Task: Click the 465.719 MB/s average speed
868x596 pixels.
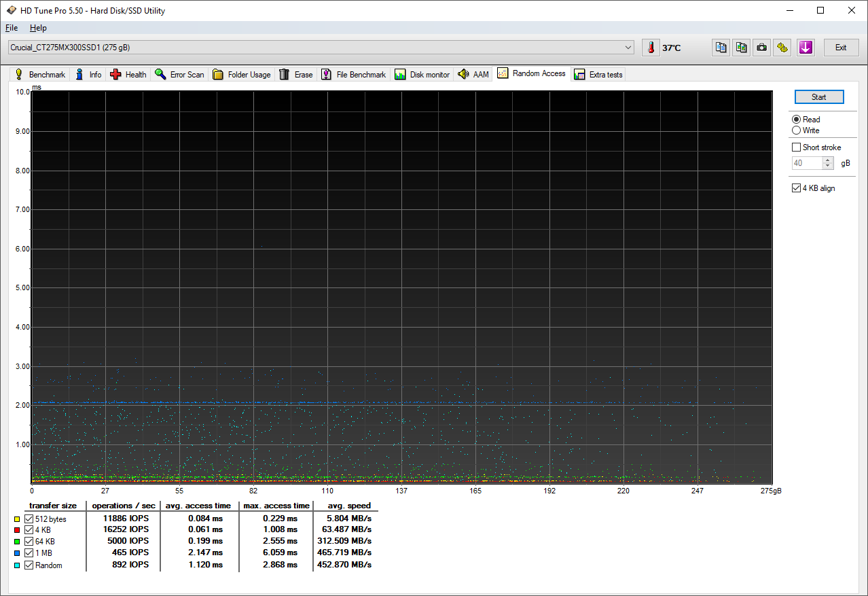Action: tap(346, 553)
